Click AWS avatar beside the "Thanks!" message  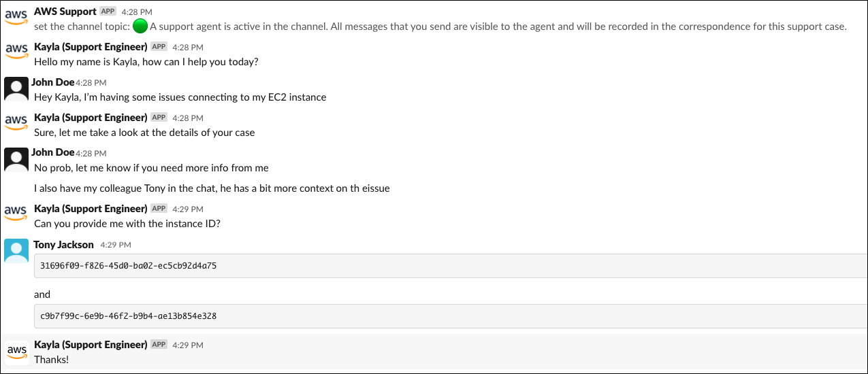[17, 351]
